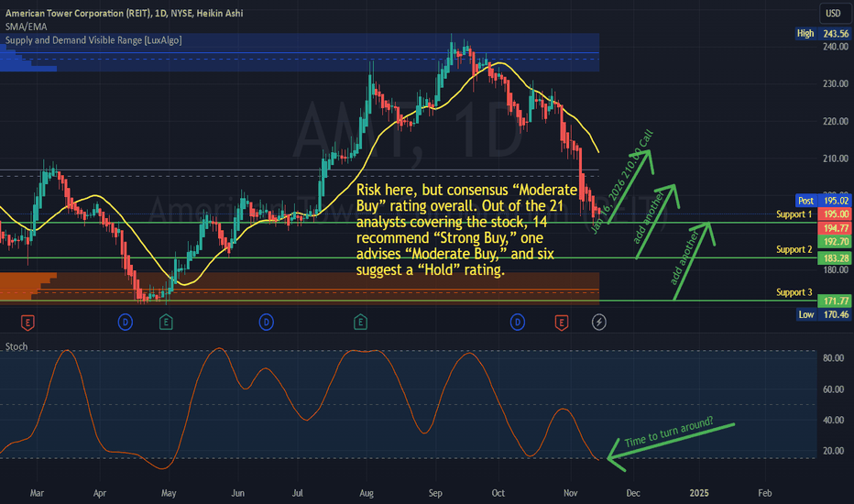Click the red 194.77 price label
854x504 pixels.
pos(835,228)
